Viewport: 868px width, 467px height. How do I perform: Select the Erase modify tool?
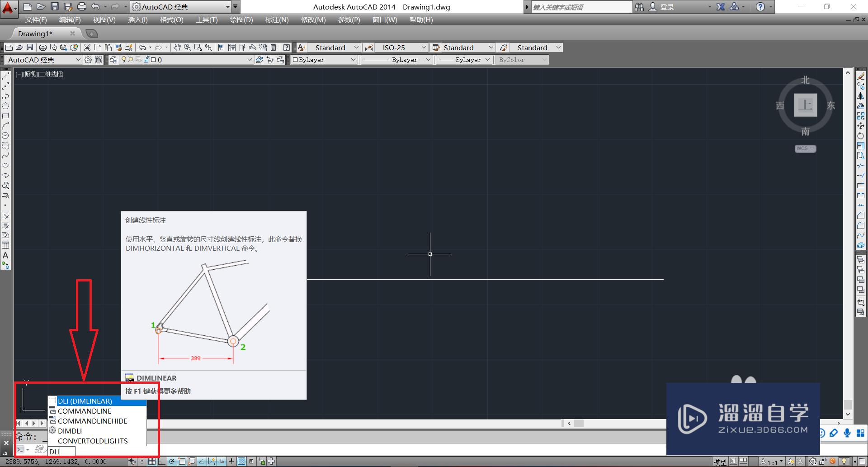861,76
